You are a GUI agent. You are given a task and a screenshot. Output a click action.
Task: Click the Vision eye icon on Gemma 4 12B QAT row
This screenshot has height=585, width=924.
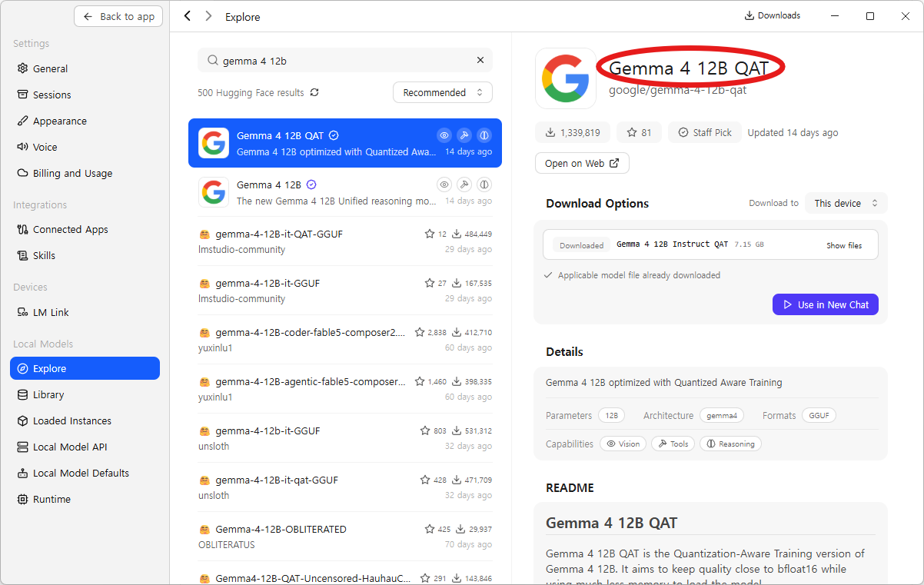pyautogui.click(x=444, y=135)
